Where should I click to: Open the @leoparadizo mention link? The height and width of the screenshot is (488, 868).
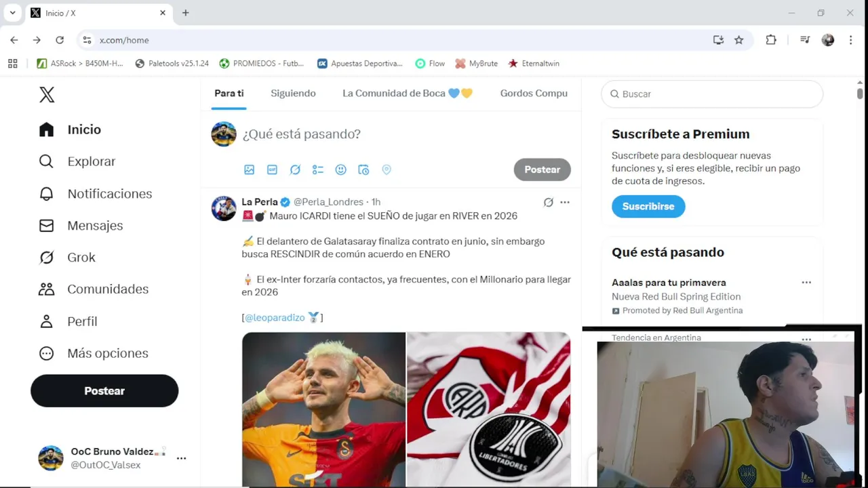[x=275, y=317]
